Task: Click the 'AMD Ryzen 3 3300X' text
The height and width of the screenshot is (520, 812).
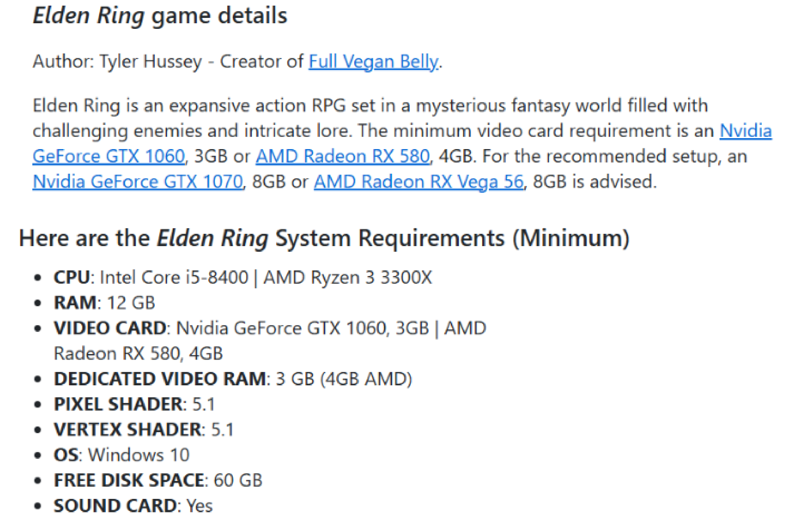Action: point(347,278)
